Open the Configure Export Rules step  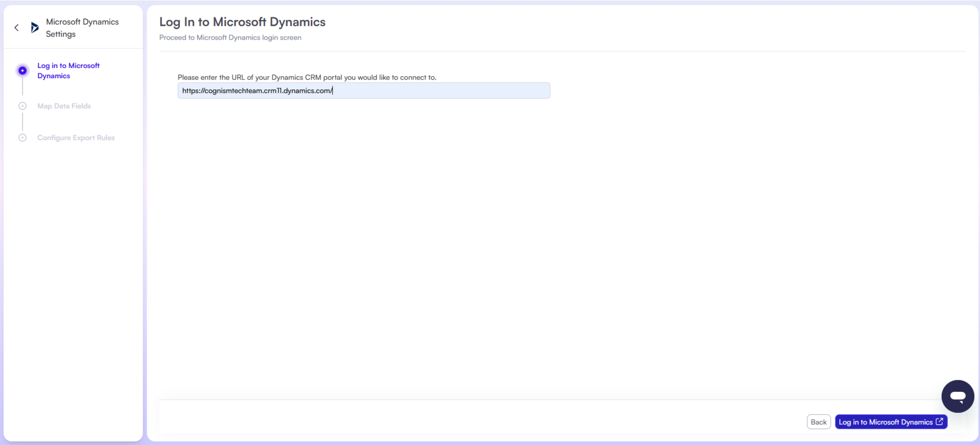(x=76, y=137)
